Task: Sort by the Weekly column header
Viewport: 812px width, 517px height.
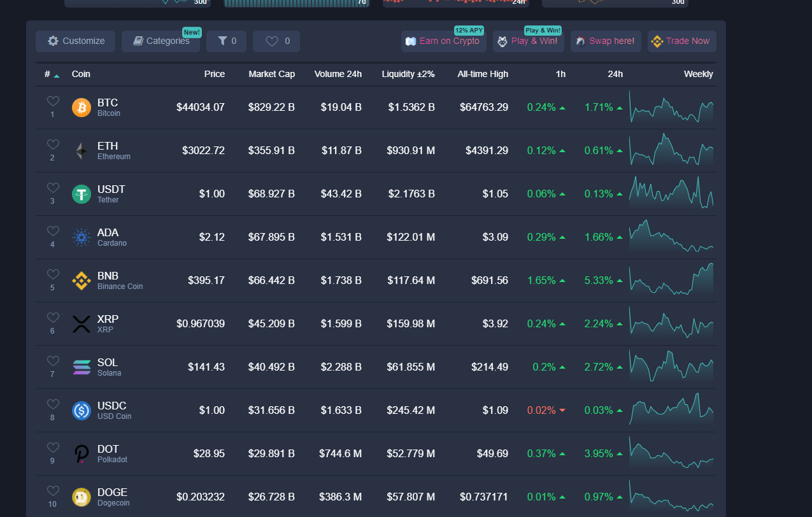Action: pos(699,74)
